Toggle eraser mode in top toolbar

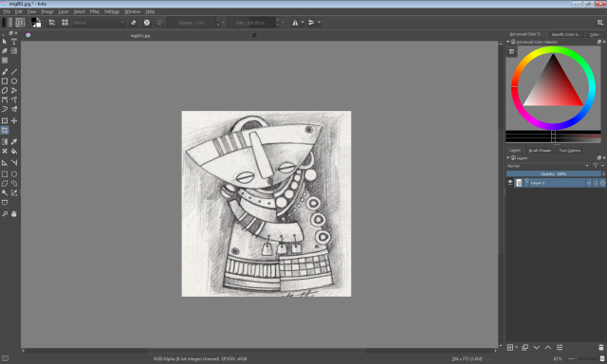tap(134, 23)
